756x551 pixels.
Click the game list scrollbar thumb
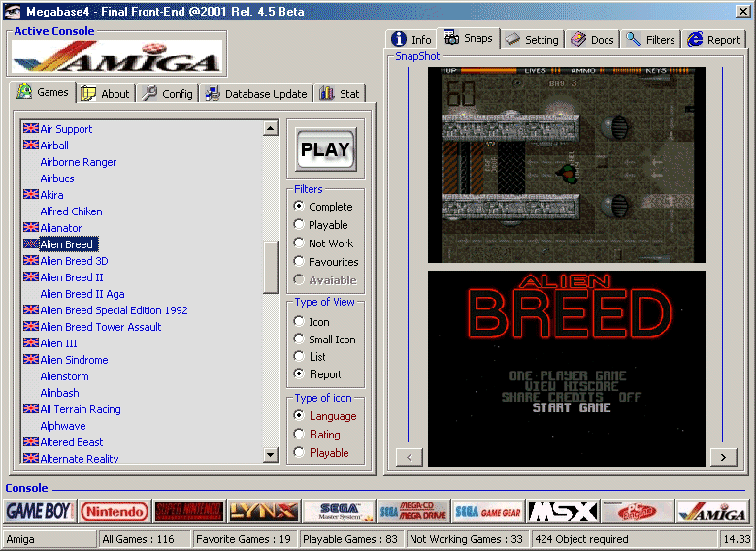pos(271,267)
